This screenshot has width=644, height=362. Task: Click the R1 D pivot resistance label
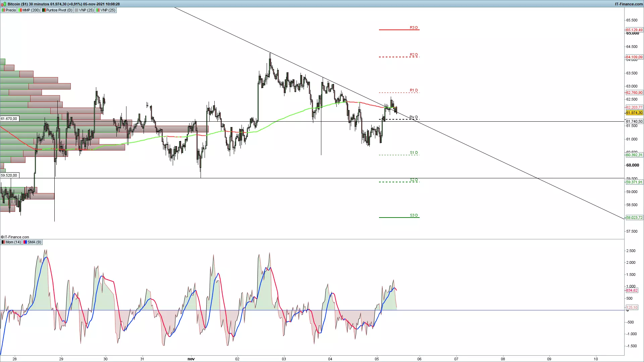pos(414,90)
